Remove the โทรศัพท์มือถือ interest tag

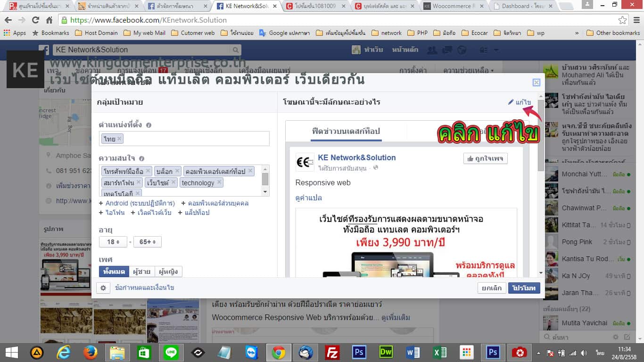click(x=148, y=171)
